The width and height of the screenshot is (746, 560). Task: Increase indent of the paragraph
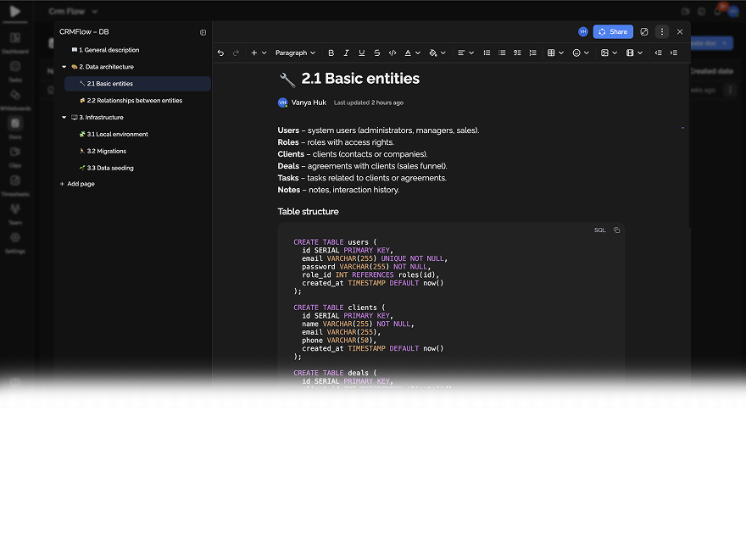[x=674, y=53]
